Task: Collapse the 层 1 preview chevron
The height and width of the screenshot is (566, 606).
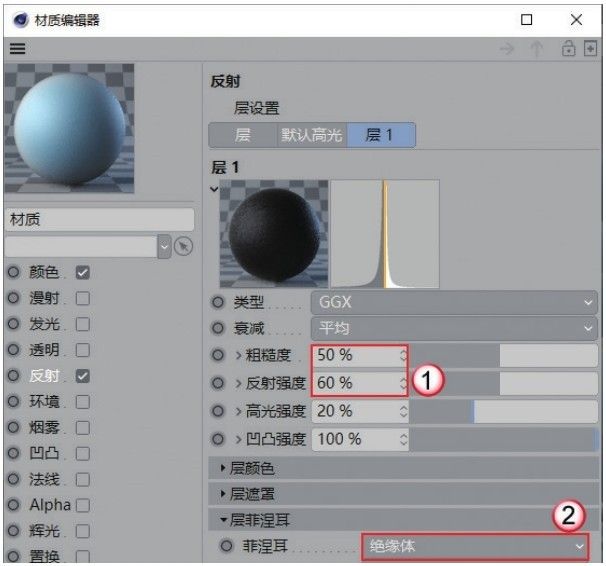Action: point(214,189)
